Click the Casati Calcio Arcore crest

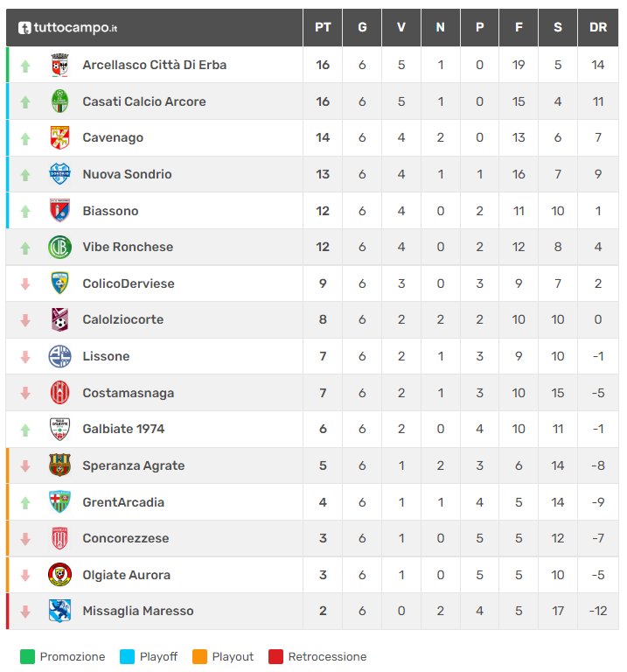(59, 101)
